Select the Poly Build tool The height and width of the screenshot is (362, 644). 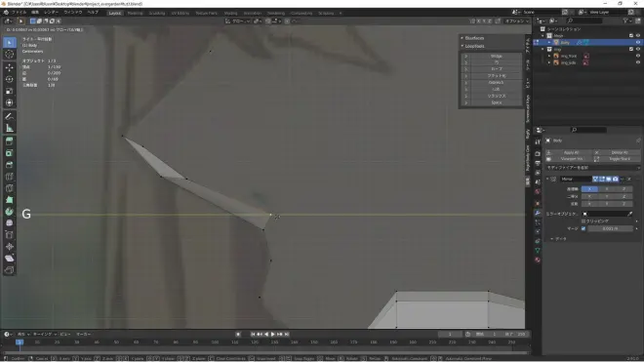(10, 200)
